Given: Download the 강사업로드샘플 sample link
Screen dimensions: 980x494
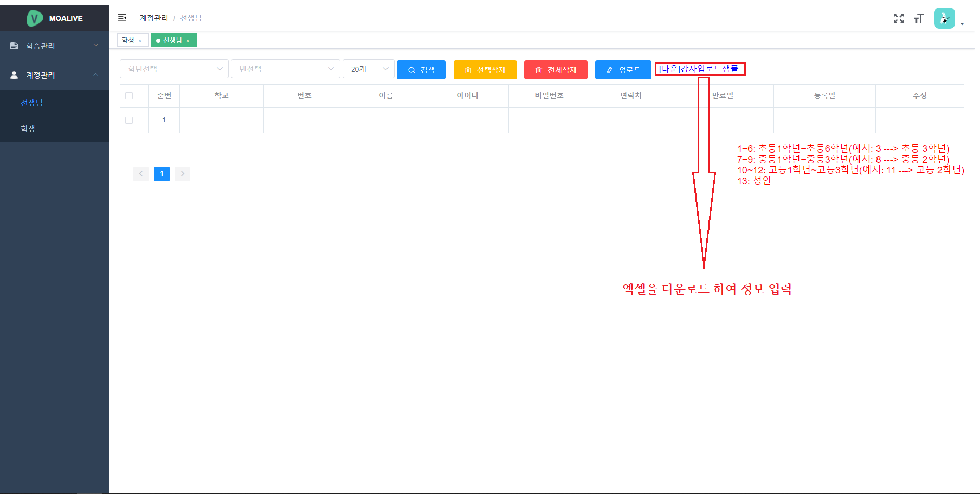Looking at the screenshot, I should click(699, 69).
